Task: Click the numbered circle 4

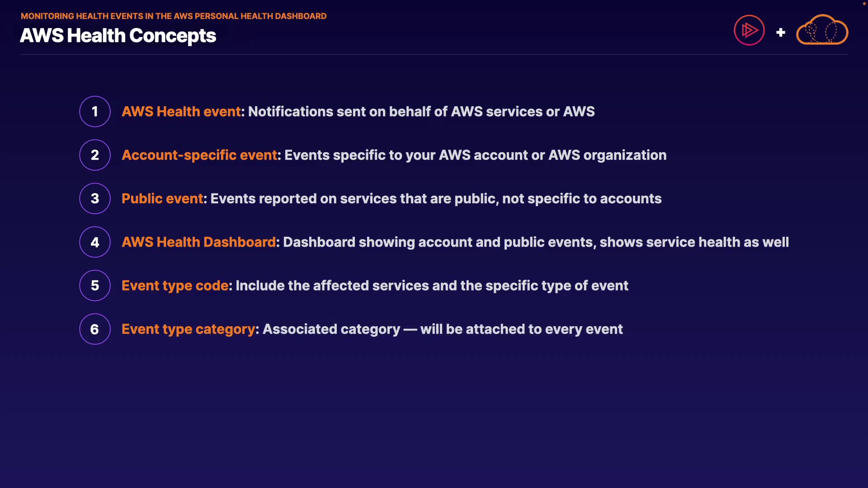Action: [x=95, y=242]
